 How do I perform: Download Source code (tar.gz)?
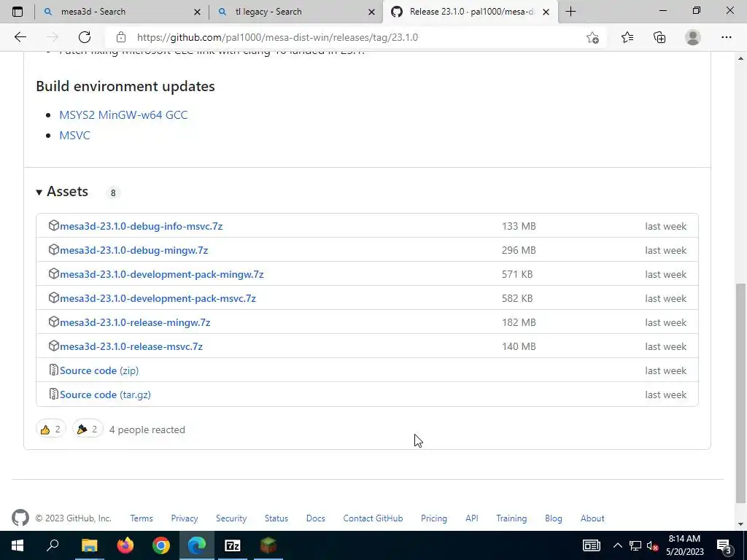click(105, 394)
